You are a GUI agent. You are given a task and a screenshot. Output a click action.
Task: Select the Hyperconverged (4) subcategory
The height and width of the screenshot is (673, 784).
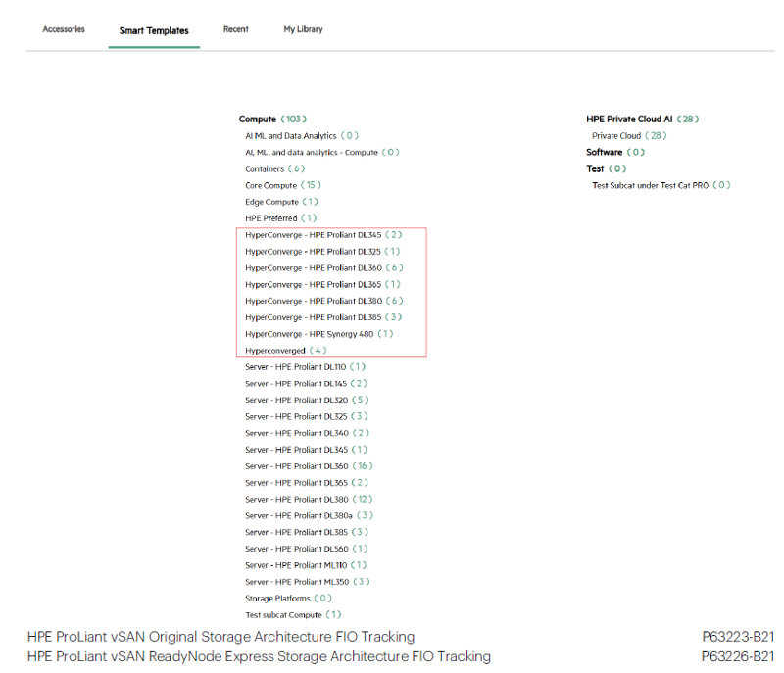[x=285, y=350]
